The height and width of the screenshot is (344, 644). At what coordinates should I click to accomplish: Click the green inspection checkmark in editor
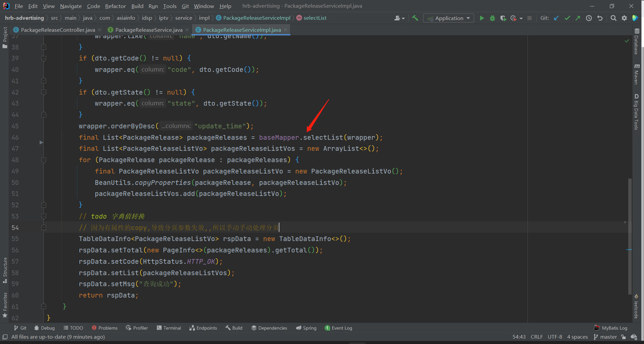pos(627,41)
